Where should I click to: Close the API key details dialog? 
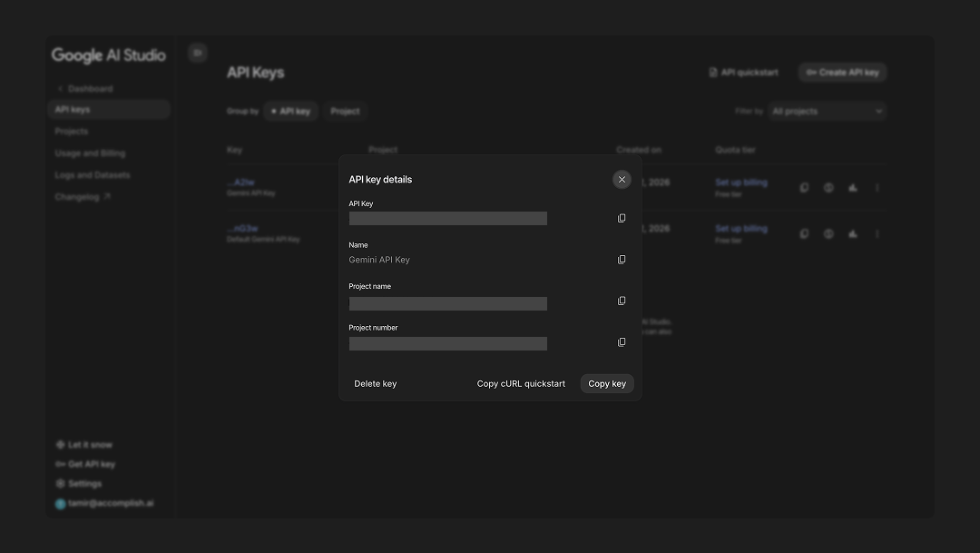tap(622, 180)
